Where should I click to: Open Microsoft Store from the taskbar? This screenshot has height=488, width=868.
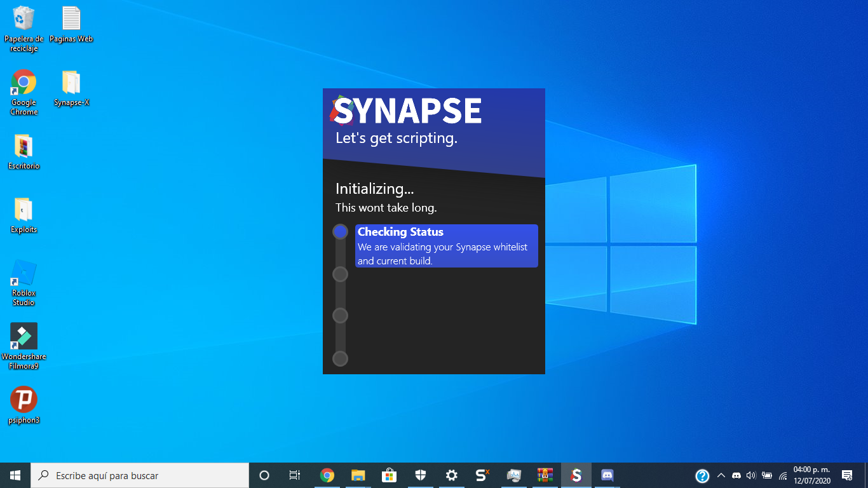point(389,475)
